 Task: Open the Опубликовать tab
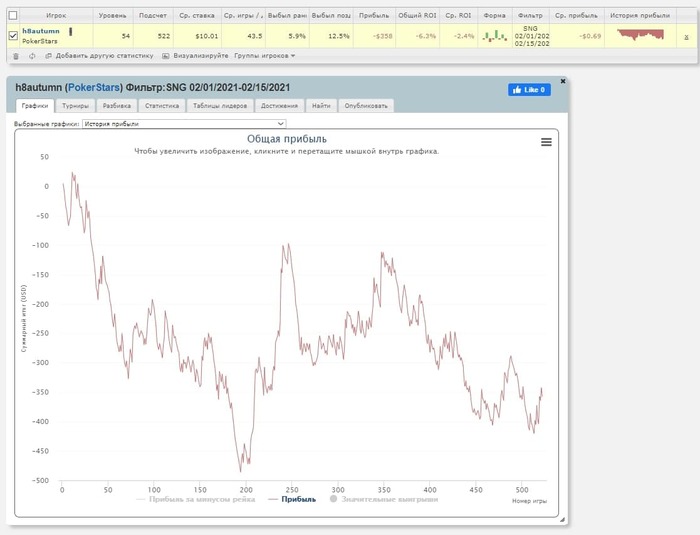coord(366,106)
